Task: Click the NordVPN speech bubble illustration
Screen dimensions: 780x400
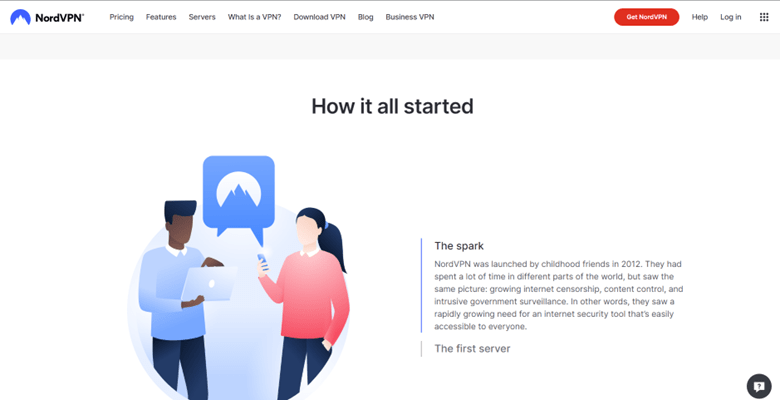Action: (239, 200)
